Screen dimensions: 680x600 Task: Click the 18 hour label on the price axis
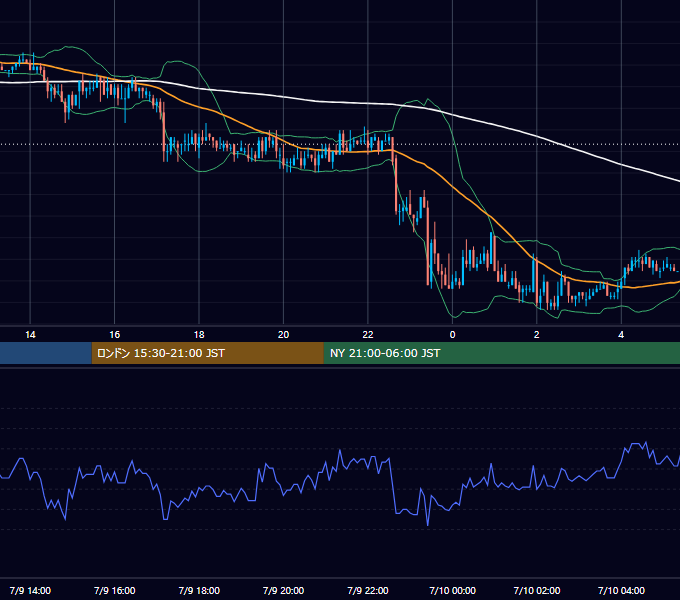[x=199, y=335]
